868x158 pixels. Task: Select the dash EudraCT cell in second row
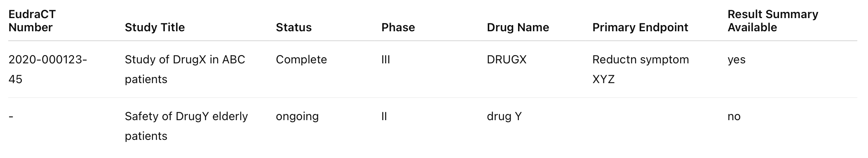11,116
